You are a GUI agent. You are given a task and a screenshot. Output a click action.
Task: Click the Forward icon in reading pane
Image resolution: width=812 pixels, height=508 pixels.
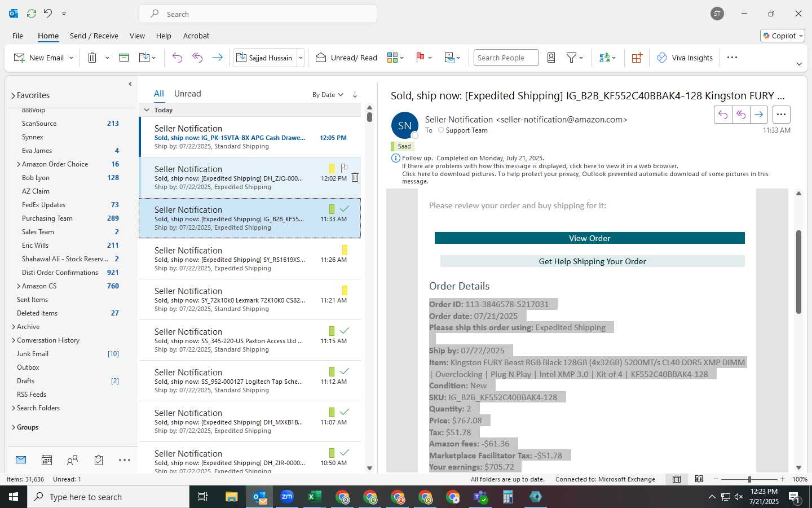(759, 115)
